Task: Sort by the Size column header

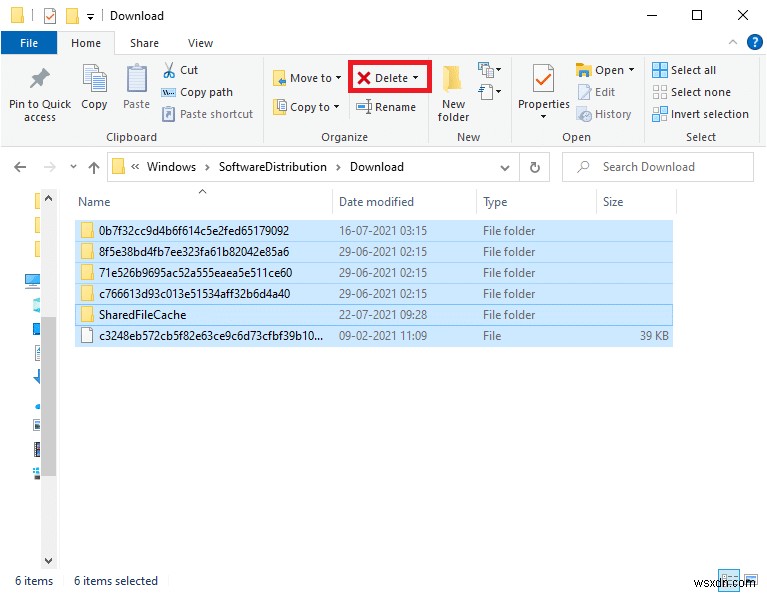Action: click(636, 202)
